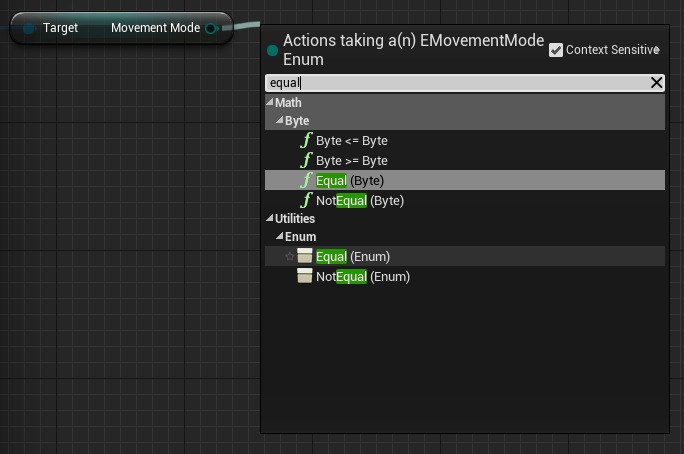This screenshot has height=454, width=684.
Task: Click the function icon beside 'Byte >= Byte'
Action: (x=306, y=160)
